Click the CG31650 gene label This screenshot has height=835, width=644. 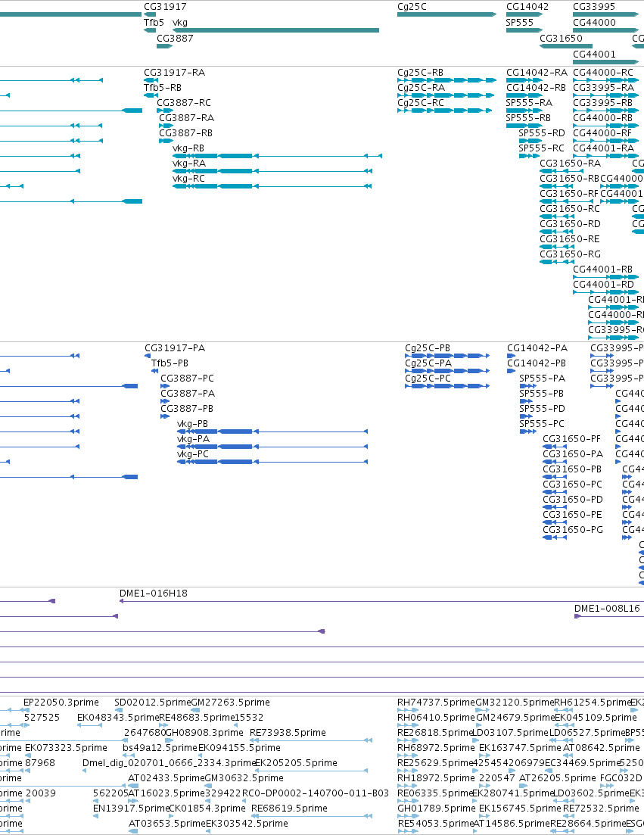561,39
